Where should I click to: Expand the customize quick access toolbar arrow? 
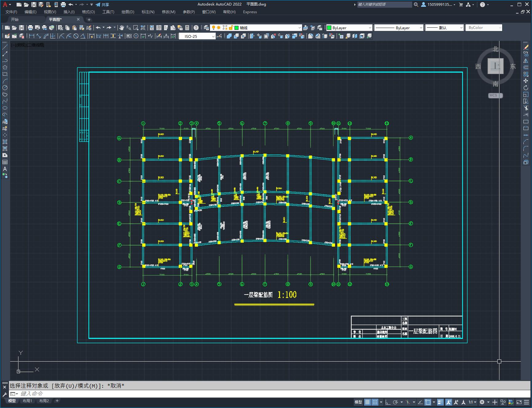[x=92, y=5]
